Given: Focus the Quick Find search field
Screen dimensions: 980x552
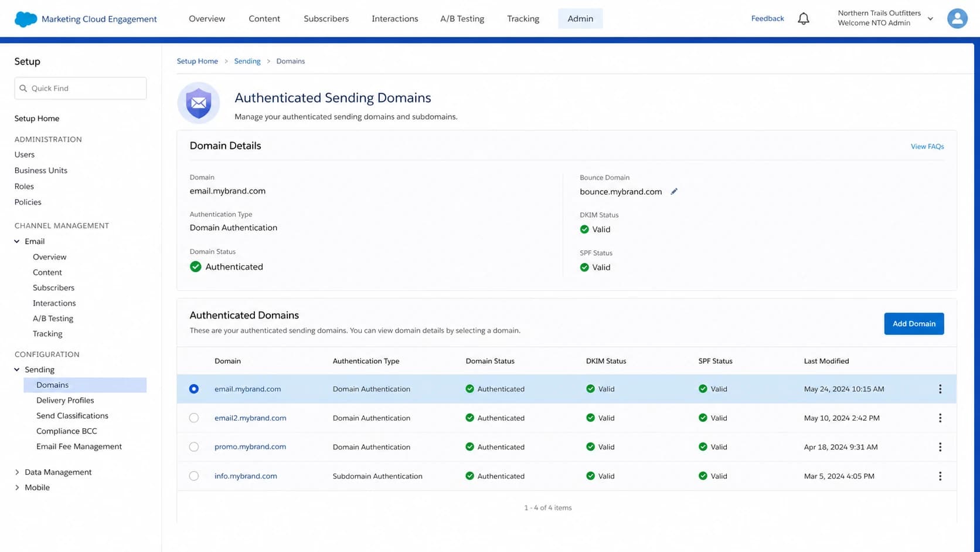Looking at the screenshot, I should click(80, 89).
